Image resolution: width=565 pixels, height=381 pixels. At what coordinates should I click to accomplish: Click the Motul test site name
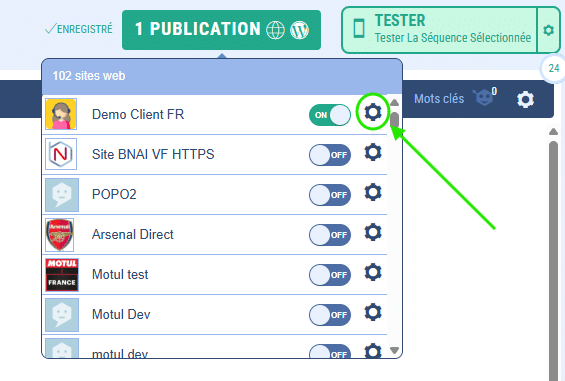coord(120,274)
